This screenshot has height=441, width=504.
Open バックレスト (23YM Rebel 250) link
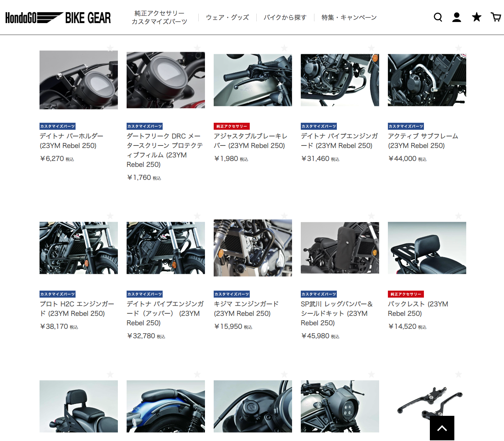point(418,308)
